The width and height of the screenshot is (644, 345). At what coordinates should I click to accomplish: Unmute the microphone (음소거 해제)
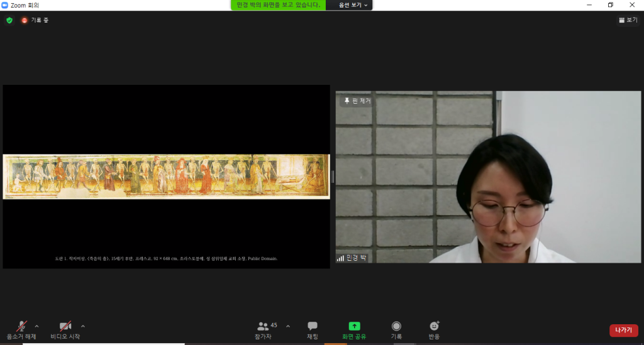[x=21, y=330]
